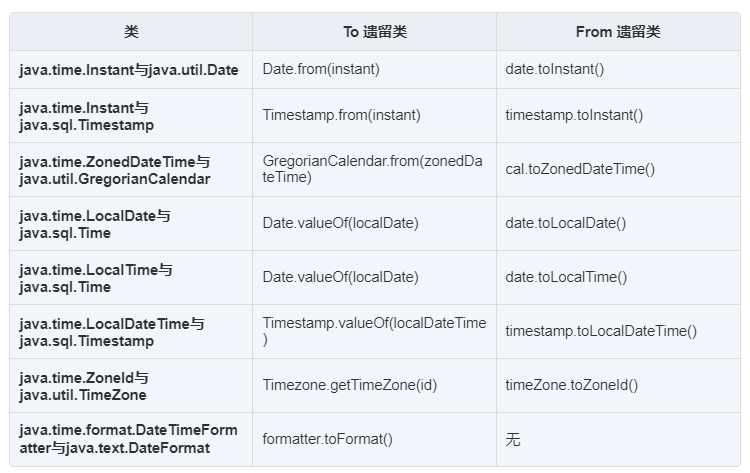This screenshot has width=750, height=473.
Task: Select the Timezone.getTimeZone(id) cell
Action: pos(375,385)
